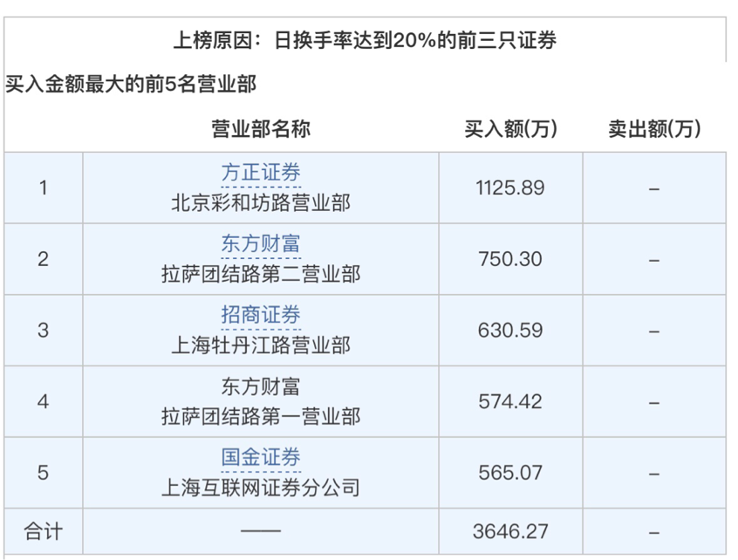
Task: Open the 招商证券 broker link
Action: click(261, 315)
